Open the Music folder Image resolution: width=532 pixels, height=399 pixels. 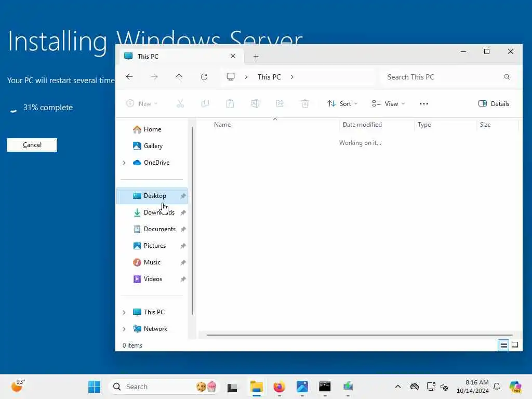[152, 262]
